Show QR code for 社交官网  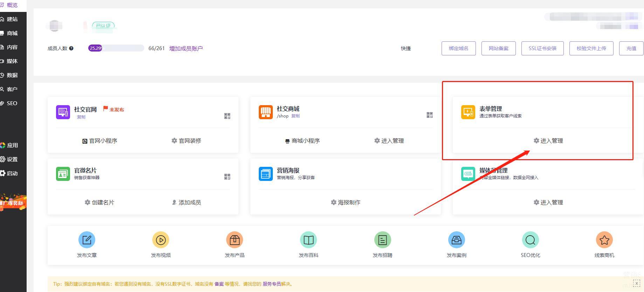227,116
